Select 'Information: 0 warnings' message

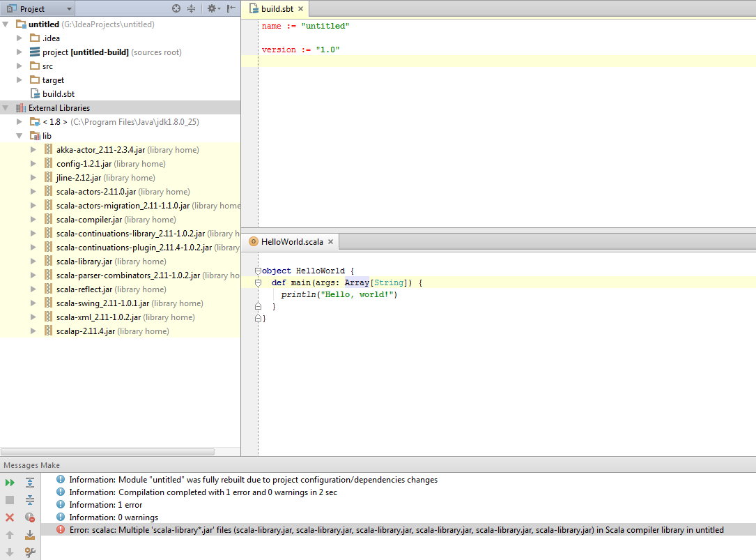pyautogui.click(x=114, y=517)
